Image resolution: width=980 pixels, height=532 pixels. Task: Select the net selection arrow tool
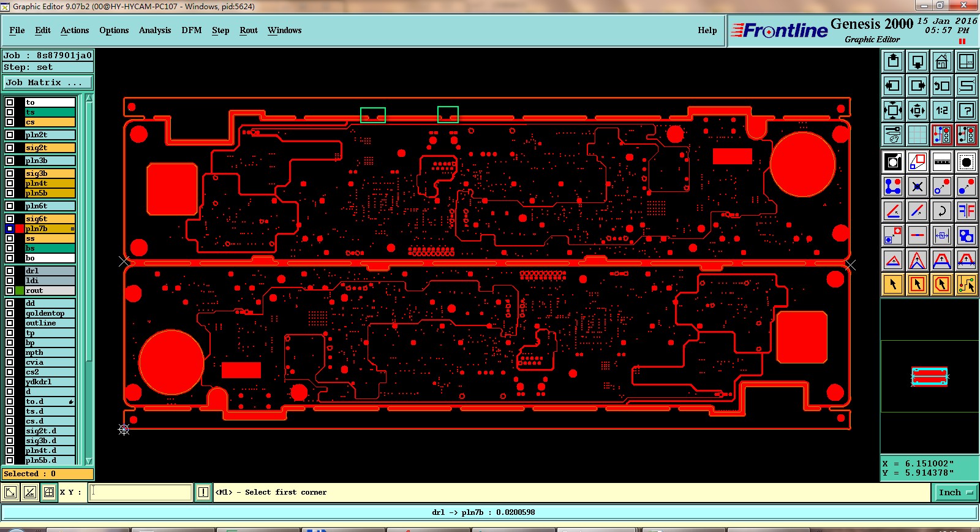click(967, 284)
